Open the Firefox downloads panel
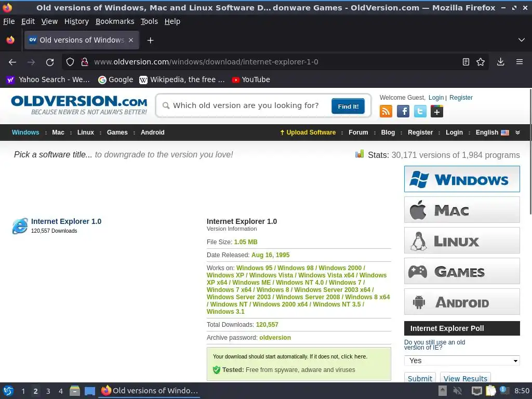The image size is (532, 399). pyautogui.click(x=500, y=62)
